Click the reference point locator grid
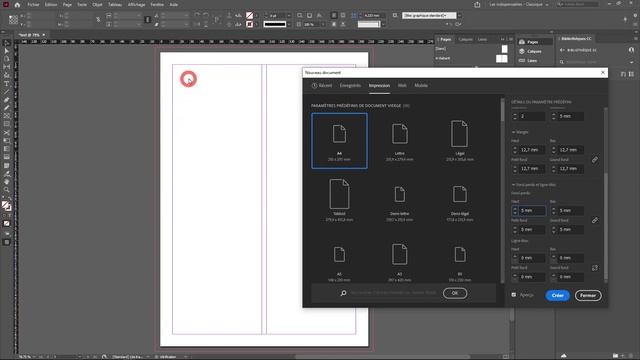The height and width of the screenshot is (360, 640). point(13,20)
